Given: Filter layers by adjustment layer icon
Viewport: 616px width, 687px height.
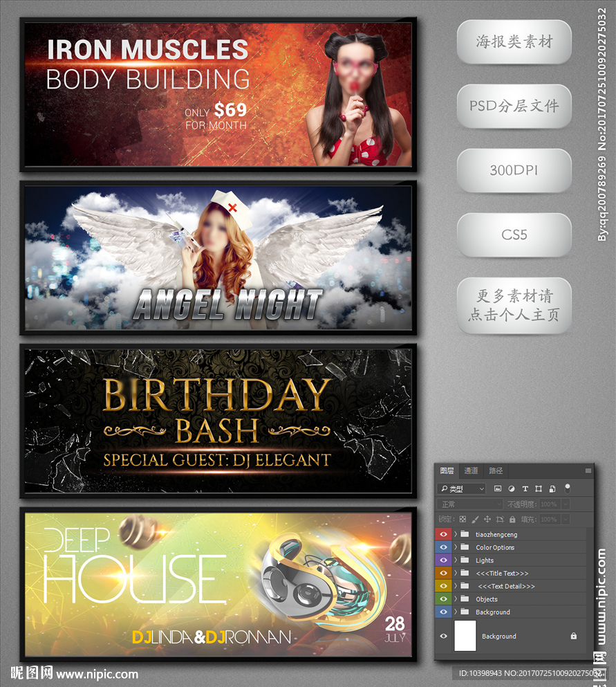Looking at the screenshot, I should coord(512,488).
